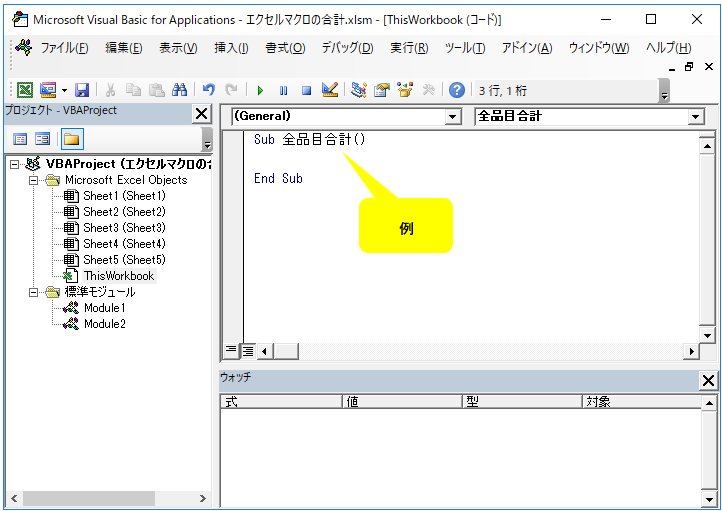Image resolution: width=722 pixels, height=511 pixels.
Task: Open the 挿入(I) menu
Action: (231, 48)
